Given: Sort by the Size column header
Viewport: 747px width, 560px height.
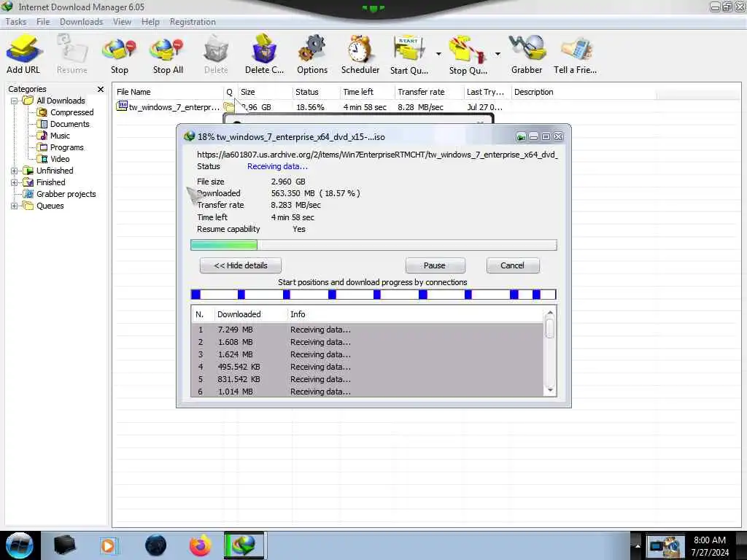Looking at the screenshot, I should 265,92.
